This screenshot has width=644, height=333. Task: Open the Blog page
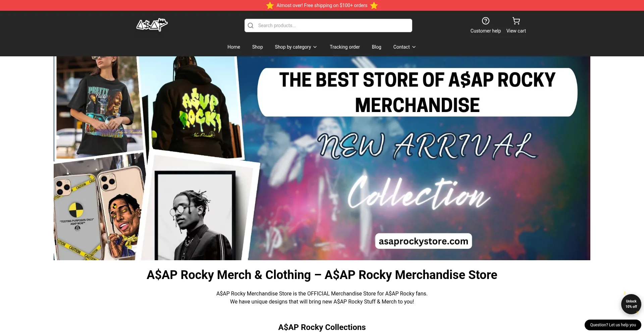tap(376, 47)
